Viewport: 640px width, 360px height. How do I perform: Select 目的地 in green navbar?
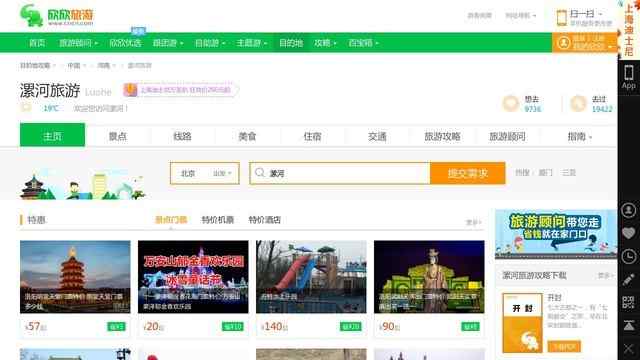pyautogui.click(x=291, y=43)
